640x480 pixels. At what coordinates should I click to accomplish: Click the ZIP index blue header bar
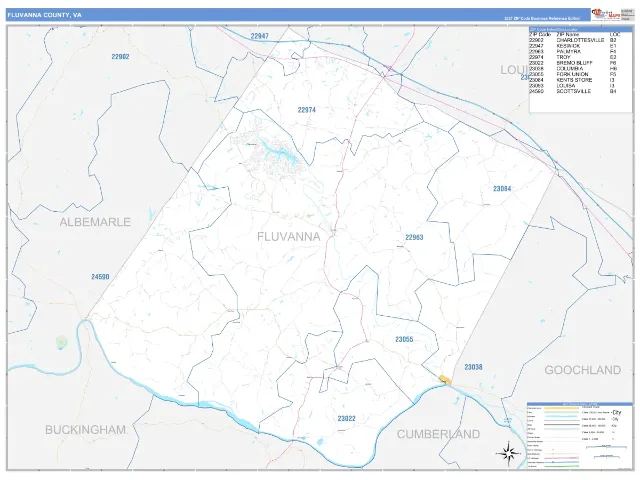tap(580, 29)
